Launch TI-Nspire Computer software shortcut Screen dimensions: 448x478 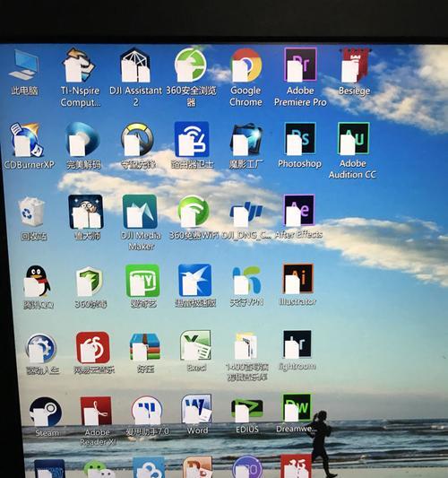coord(79,65)
